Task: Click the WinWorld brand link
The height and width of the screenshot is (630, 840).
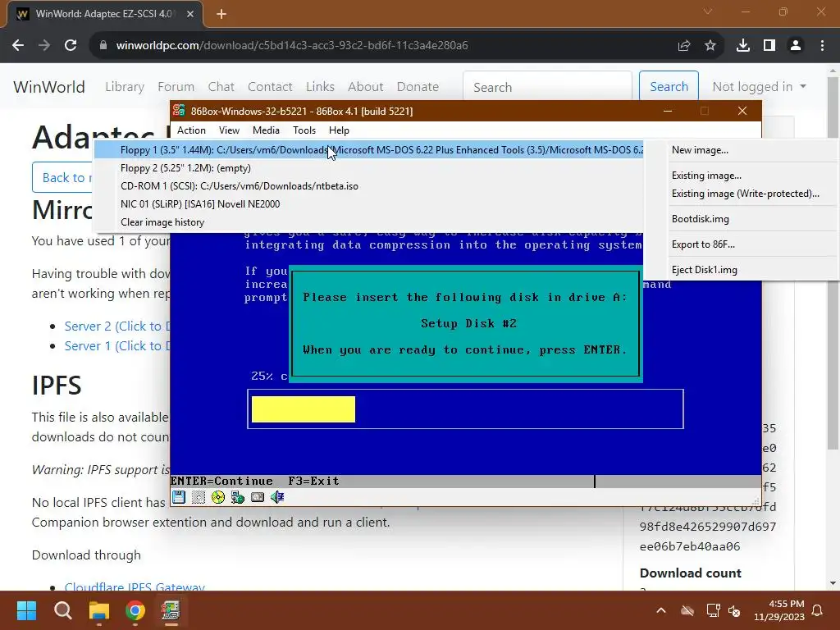Action: [49, 87]
